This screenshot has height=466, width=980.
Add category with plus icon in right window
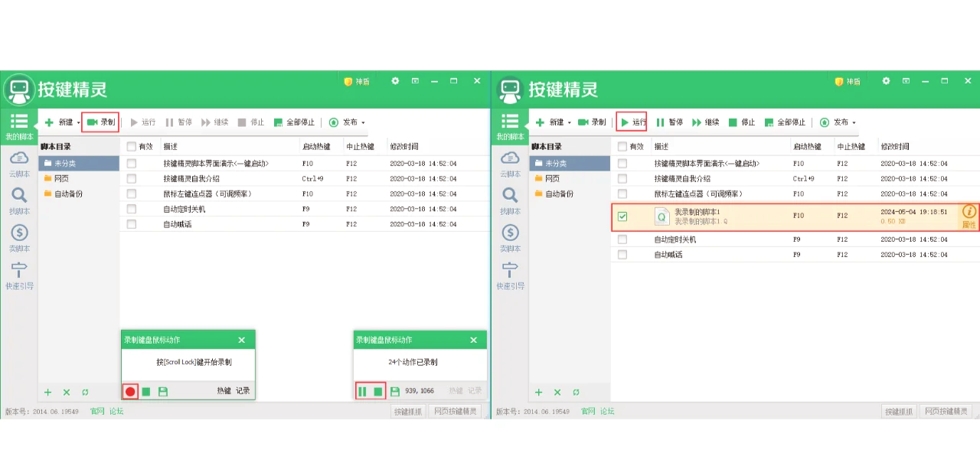click(x=538, y=392)
